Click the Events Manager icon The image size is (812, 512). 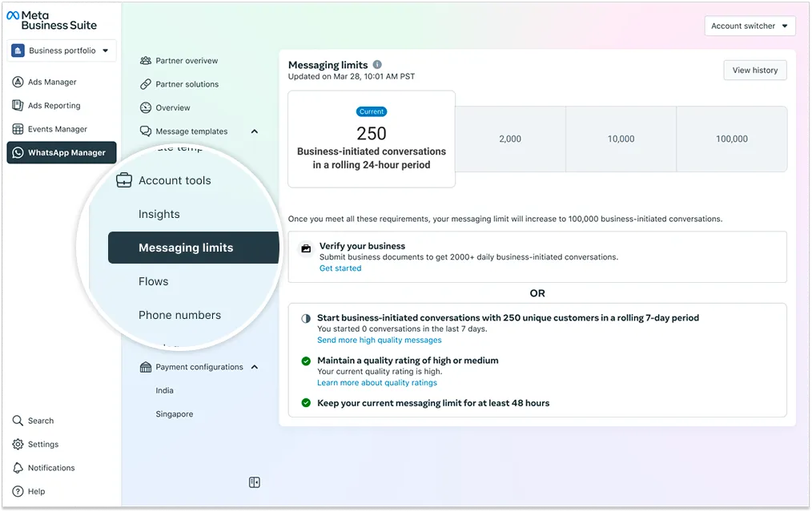click(18, 129)
